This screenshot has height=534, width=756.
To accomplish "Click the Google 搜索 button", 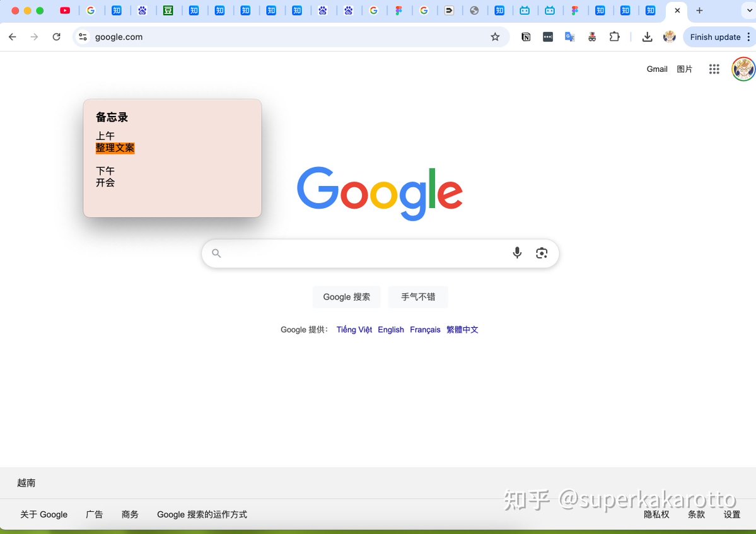I will 347,297.
